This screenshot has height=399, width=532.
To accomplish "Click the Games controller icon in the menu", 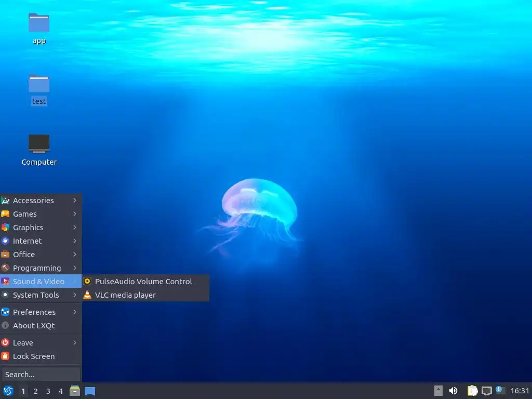I will point(5,214).
